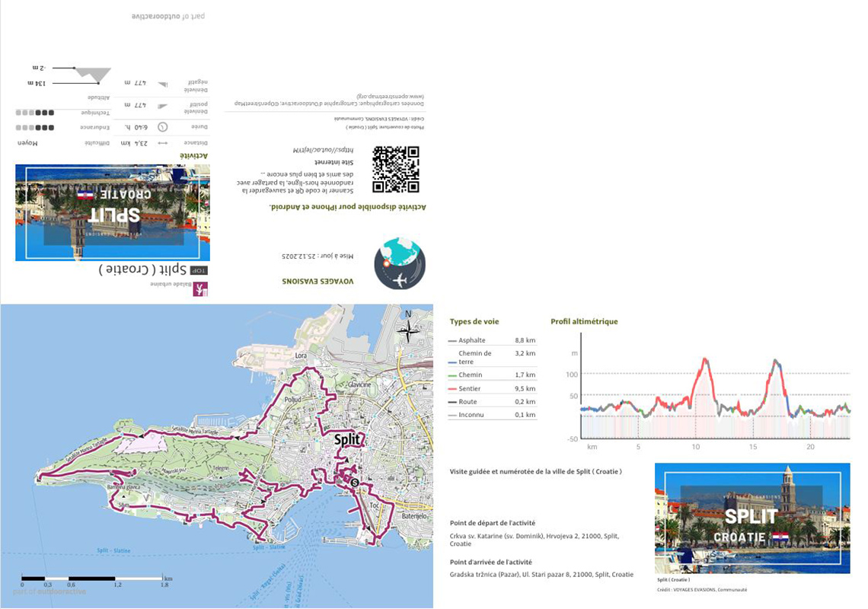Click the Technique difficulty rating dots

[x=35, y=111]
